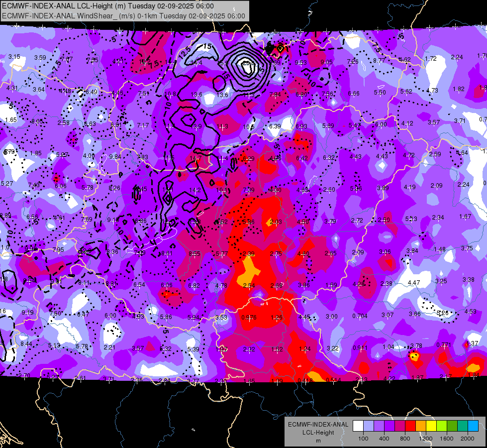The height and width of the screenshot is (448, 487).
Task: Click the 2000 legend scale value
Action: point(468,439)
